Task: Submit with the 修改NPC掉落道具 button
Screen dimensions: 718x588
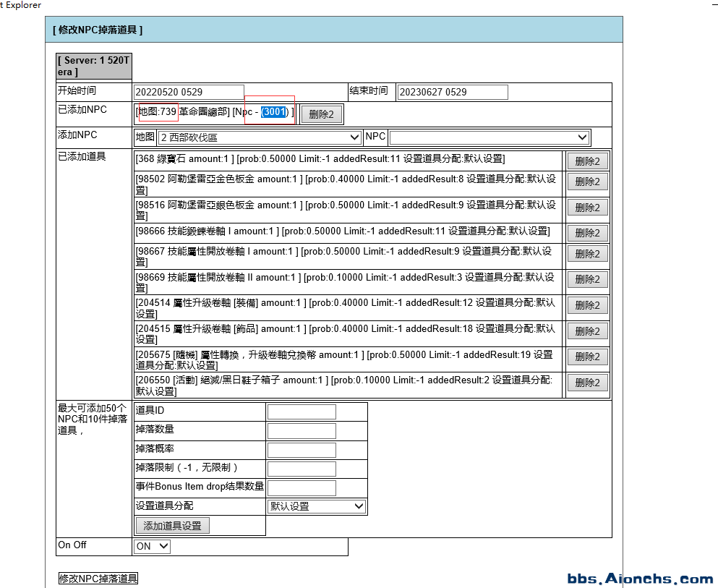Action: coord(98,578)
